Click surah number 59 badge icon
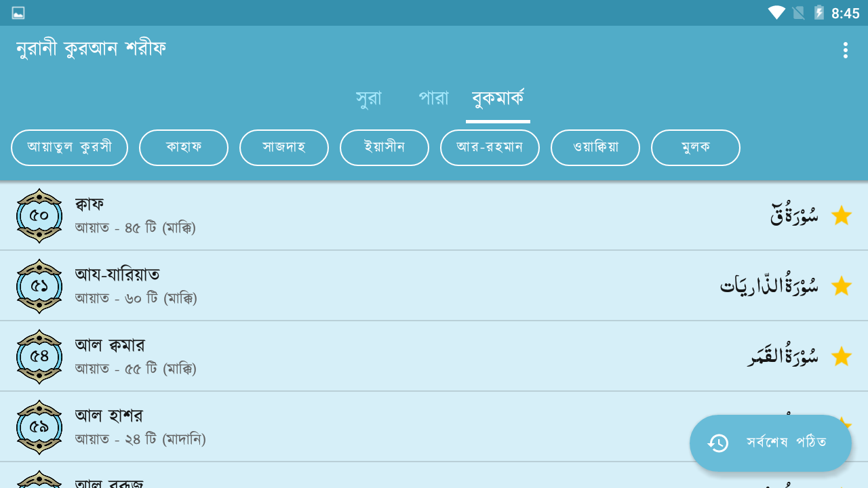The height and width of the screenshot is (488, 868). (39, 427)
